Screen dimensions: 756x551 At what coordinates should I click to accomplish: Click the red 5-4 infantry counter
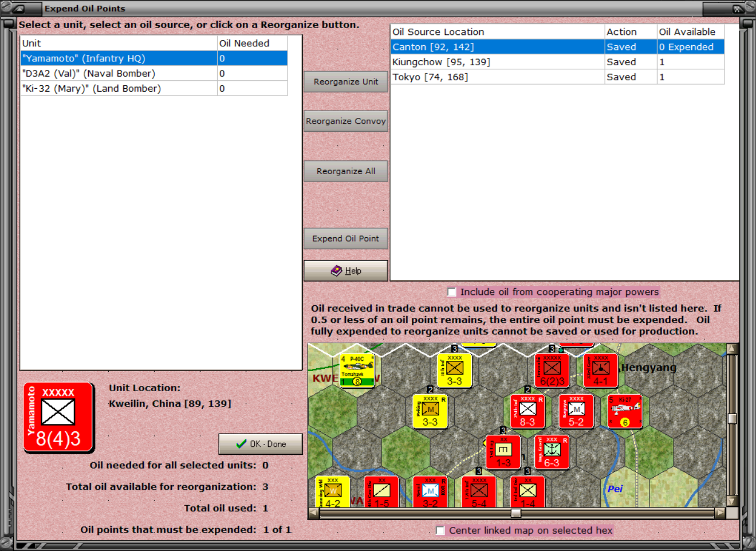coord(479,492)
